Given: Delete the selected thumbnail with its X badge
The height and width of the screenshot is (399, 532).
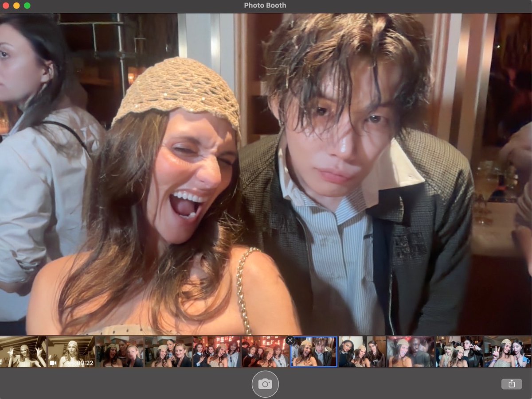Looking at the screenshot, I should click(290, 340).
